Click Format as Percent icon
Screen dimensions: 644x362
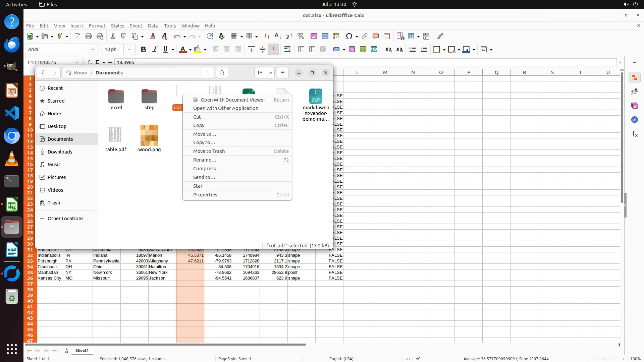352,50
